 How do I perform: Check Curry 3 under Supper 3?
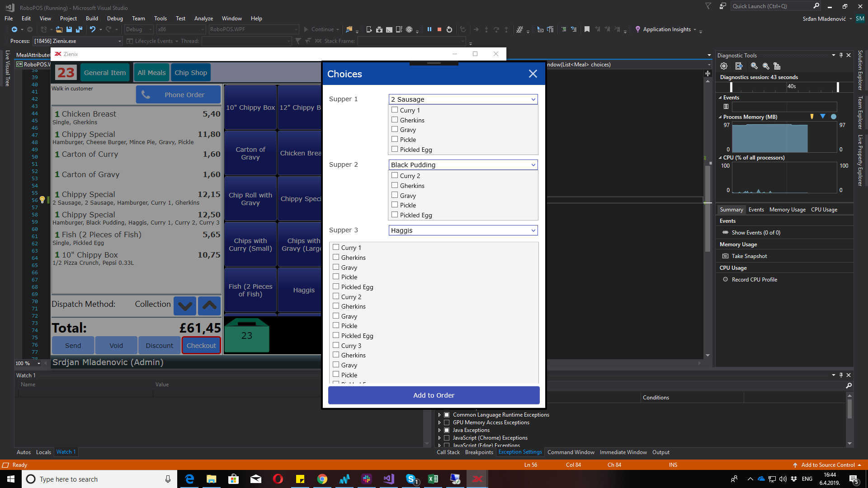(336, 345)
